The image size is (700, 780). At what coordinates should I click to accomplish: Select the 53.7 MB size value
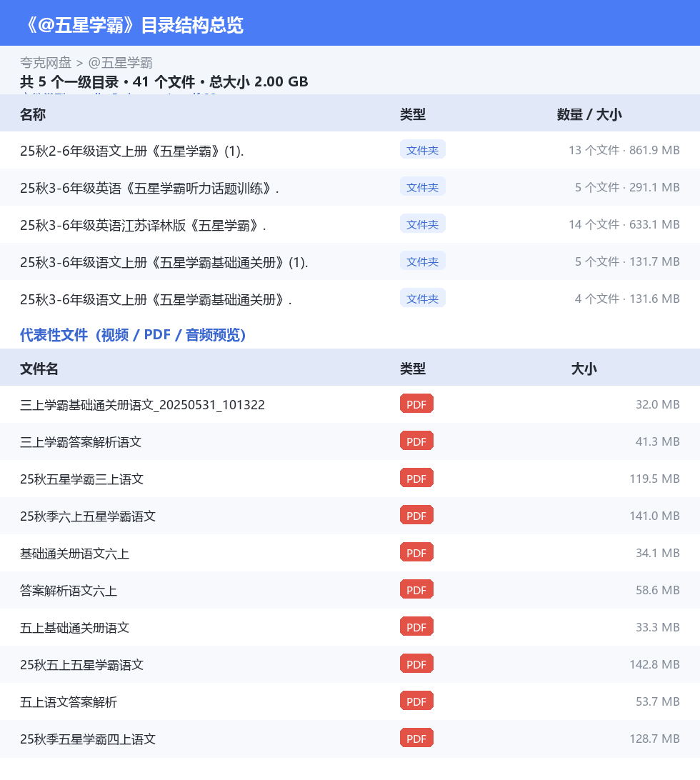(x=657, y=701)
